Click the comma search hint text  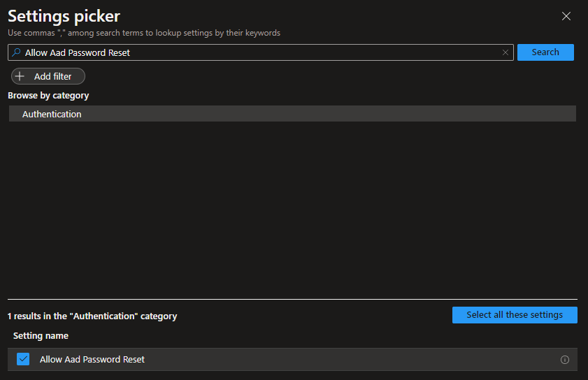tap(144, 33)
